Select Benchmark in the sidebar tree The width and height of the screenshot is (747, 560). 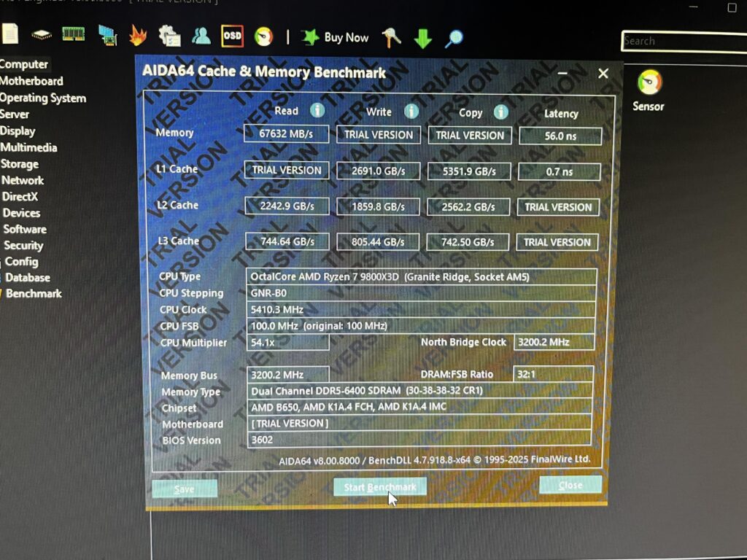34,294
